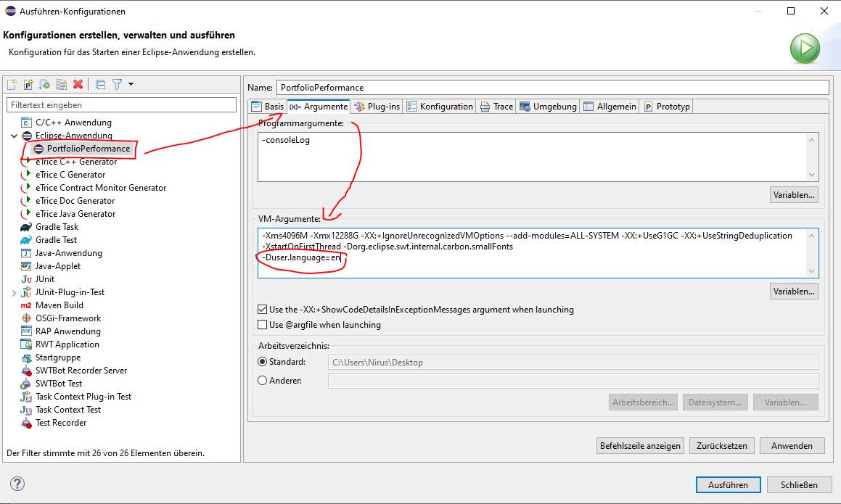Viewport: 841px width, 504px height.
Task: Switch to the Plug-ins tab
Action: click(x=377, y=107)
